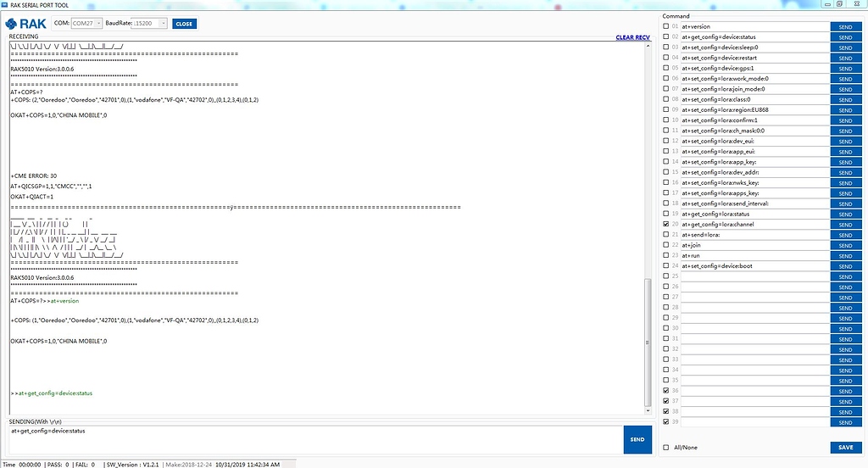
Task: Toggle the All/None checkbox
Action: (x=665, y=448)
